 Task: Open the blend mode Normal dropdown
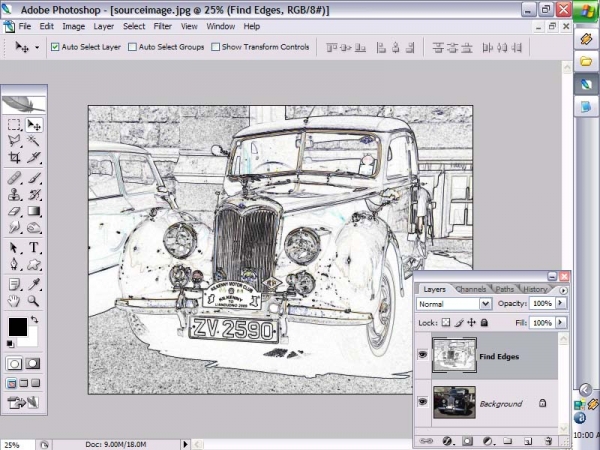(x=485, y=304)
